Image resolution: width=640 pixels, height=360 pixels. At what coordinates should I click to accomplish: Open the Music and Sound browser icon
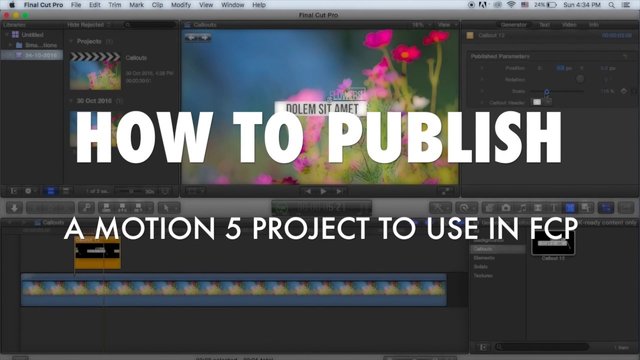click(522, 208)
